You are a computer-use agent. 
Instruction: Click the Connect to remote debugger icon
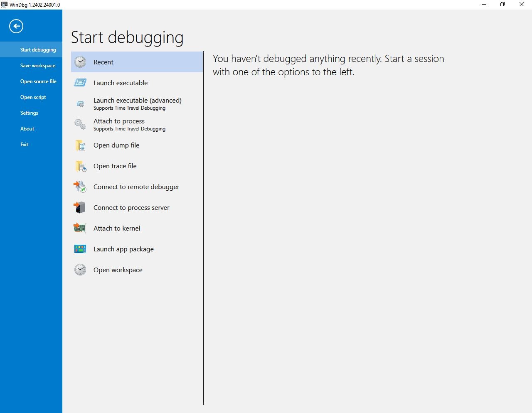point(80,187)
